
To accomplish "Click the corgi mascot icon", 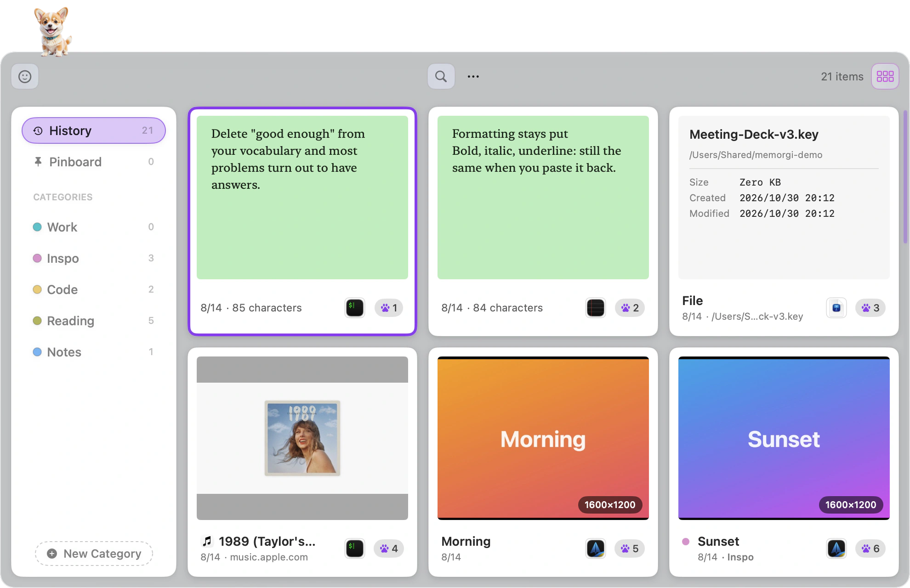I will click(52, 31).
